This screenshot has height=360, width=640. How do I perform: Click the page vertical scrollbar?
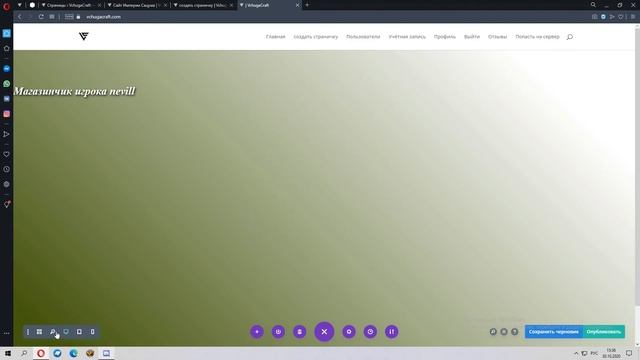[637, 167]
